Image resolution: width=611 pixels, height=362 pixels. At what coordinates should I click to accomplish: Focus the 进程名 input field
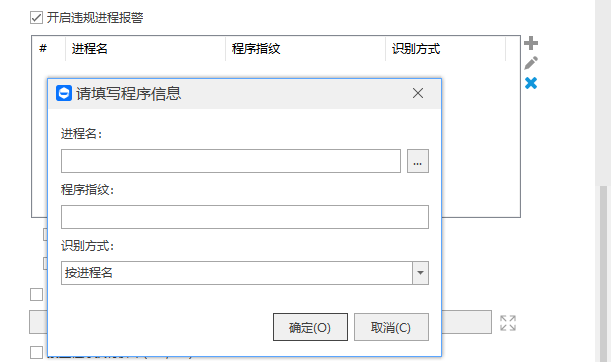[x=231, y=161]
